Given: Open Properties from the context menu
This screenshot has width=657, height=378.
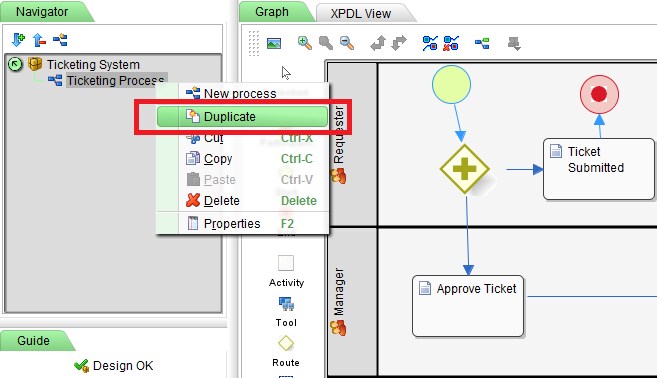Looking at the screenshot, I should [242, 224].
